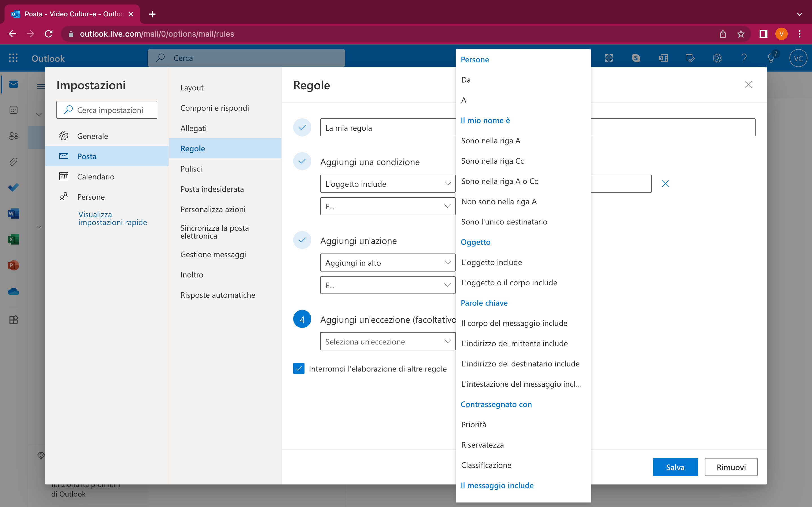This screenshot has width=812, height=507.
Task: Open the Tips lightbulb with 7 notifications
Action: (x=771, y=58)
